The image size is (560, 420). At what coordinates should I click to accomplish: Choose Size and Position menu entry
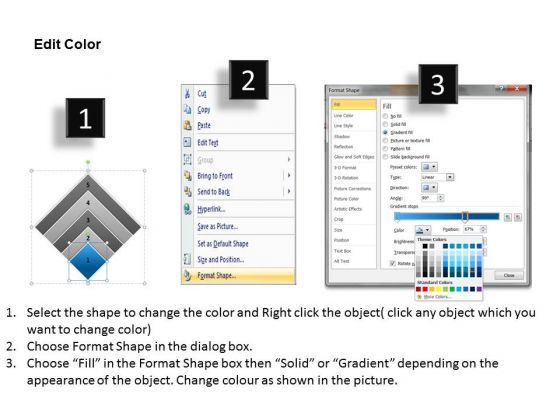[x=221, y=260]
